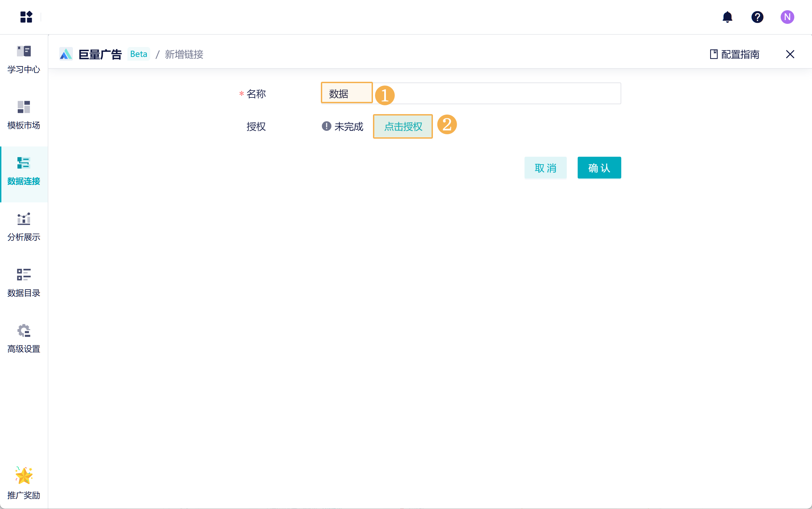Open the user avatar N menu

(x=787, y=17)
